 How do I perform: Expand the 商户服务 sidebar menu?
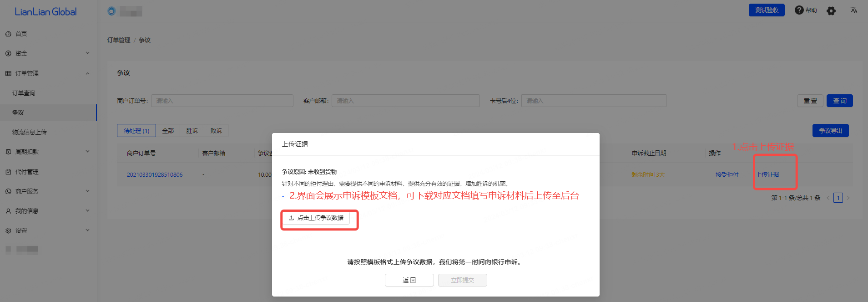48,191
